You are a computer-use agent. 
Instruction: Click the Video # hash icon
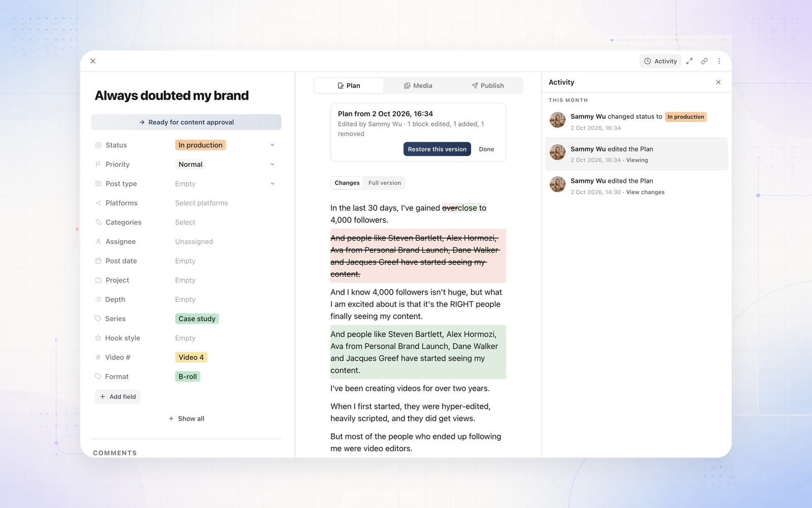coord(98,358)
